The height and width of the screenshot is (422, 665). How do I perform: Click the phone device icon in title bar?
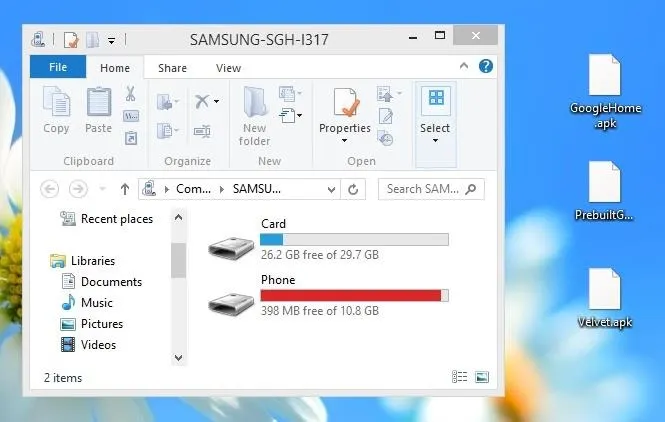(x=38, y=39)
